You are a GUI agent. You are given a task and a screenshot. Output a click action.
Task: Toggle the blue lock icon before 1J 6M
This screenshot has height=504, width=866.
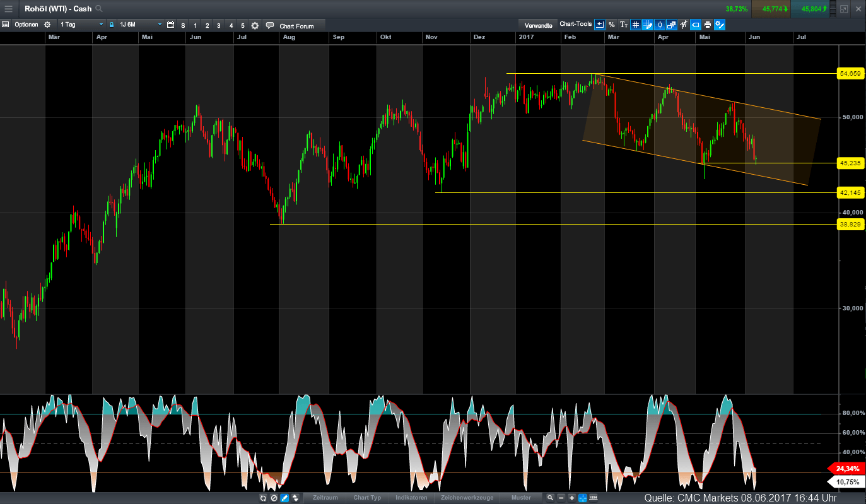pos(112,25)
